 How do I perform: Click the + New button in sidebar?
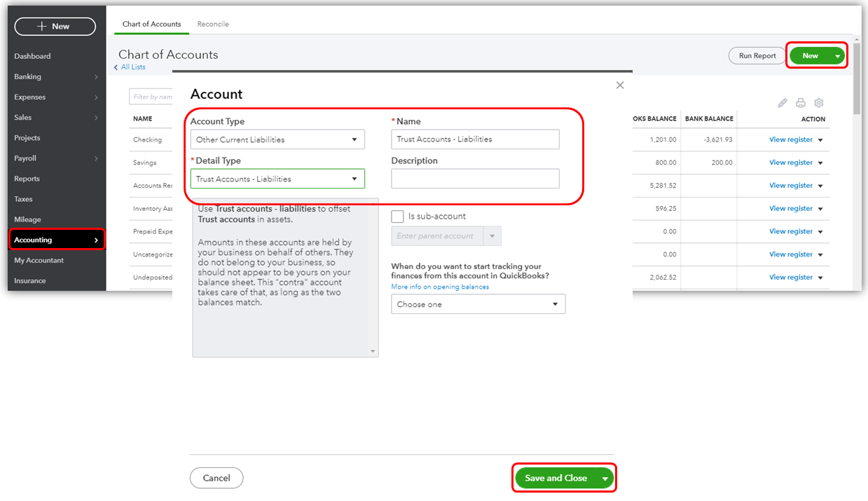(x=55, y=27)
